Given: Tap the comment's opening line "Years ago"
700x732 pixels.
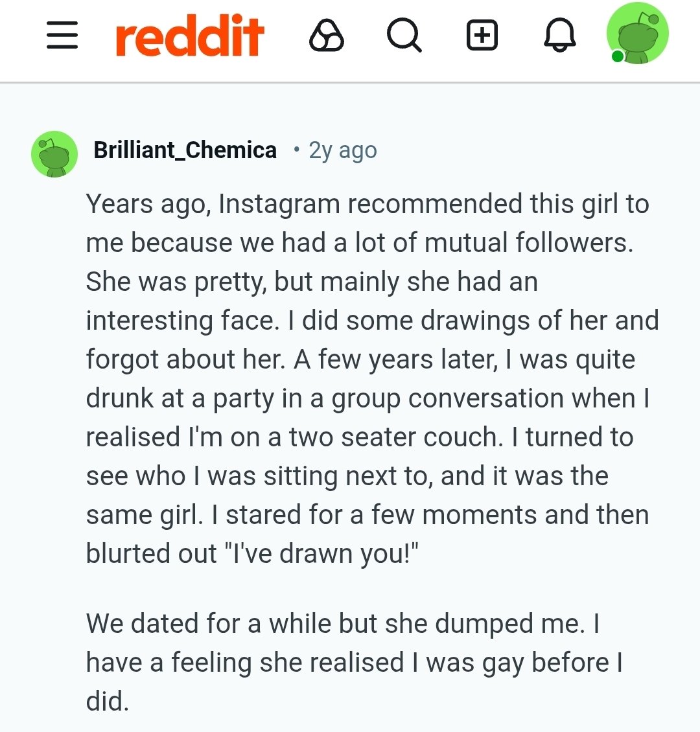Looking at the screenshot, I should 148,204.
